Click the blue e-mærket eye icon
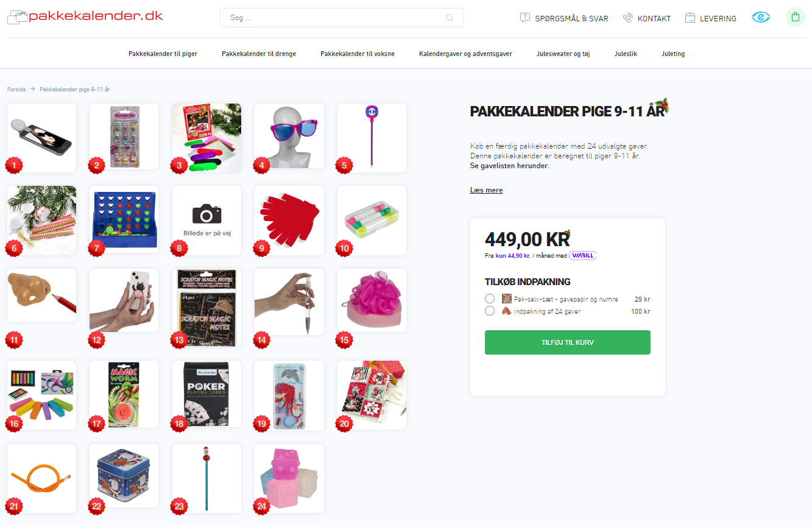The width and height of the screenshot is (812, 527). (x=761, y=17)
